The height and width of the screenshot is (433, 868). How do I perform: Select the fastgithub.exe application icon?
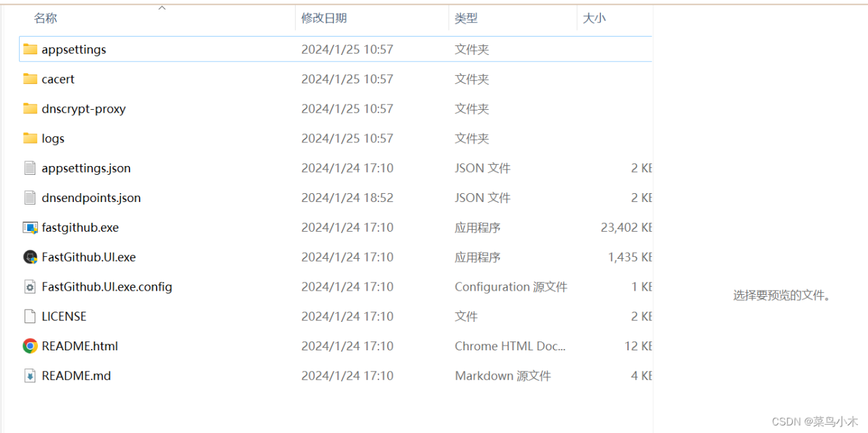[x=30, y=228]
